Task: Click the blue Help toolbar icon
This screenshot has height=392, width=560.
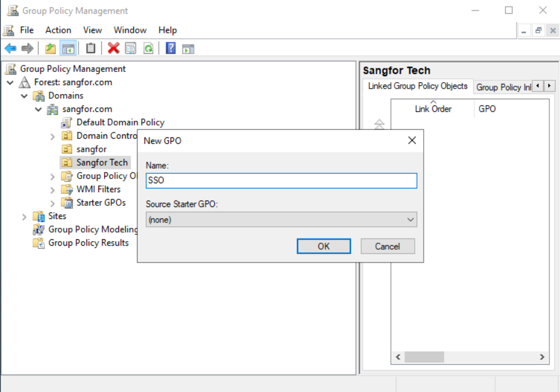Action: coord(171,48)
